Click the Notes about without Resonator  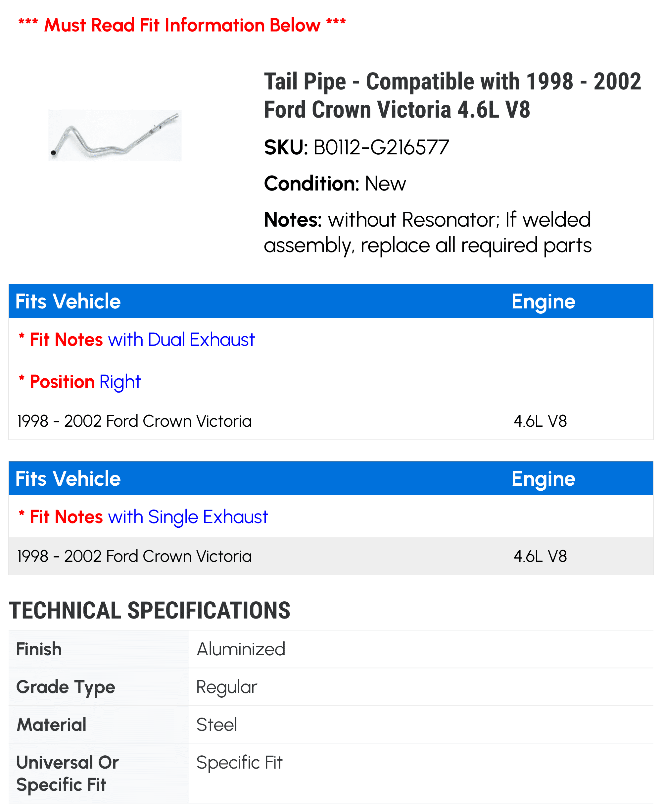point(427,232)
